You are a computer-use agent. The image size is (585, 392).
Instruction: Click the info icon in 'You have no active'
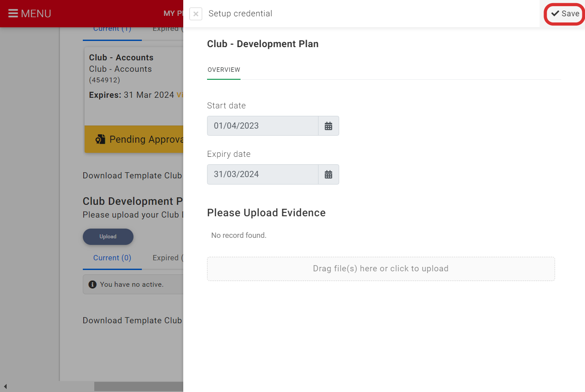coord(93,285)
